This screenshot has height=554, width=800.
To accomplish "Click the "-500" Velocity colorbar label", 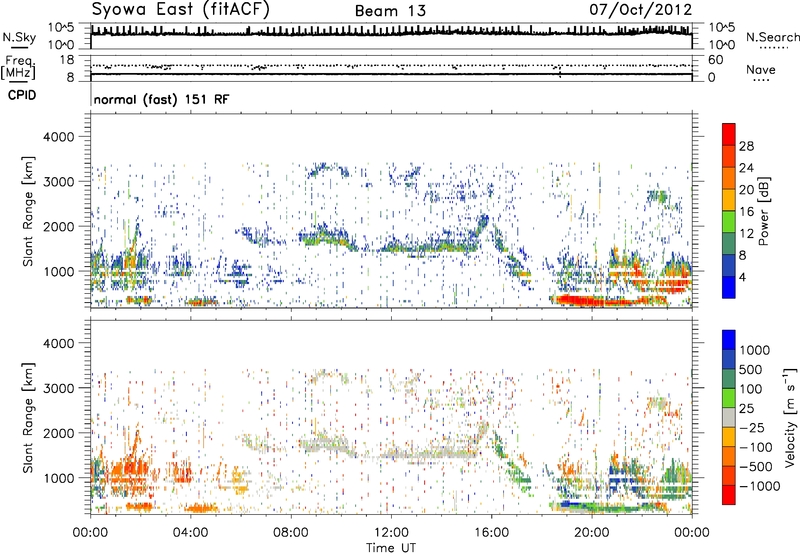I will click(x=756, y=466).
